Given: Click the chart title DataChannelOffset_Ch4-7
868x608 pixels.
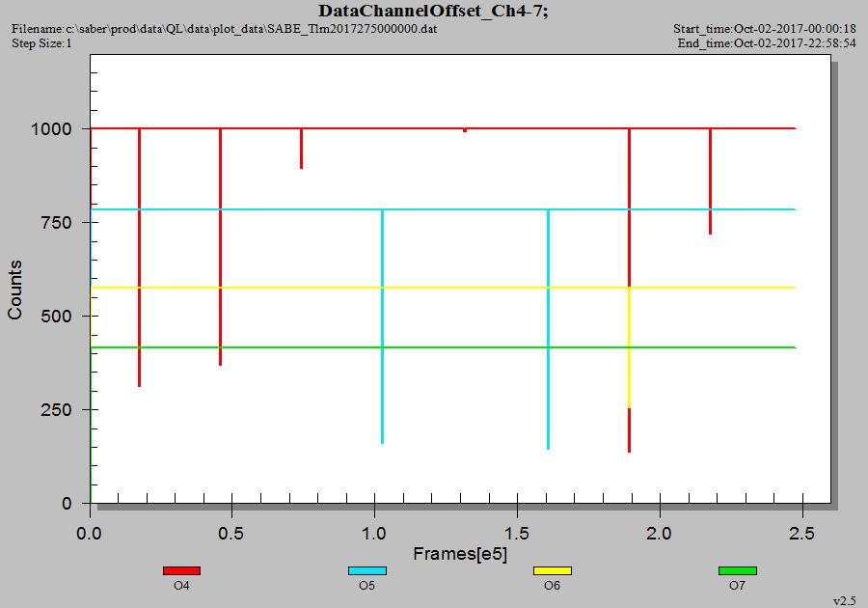Looking at the screenshot, I should 433,11.
